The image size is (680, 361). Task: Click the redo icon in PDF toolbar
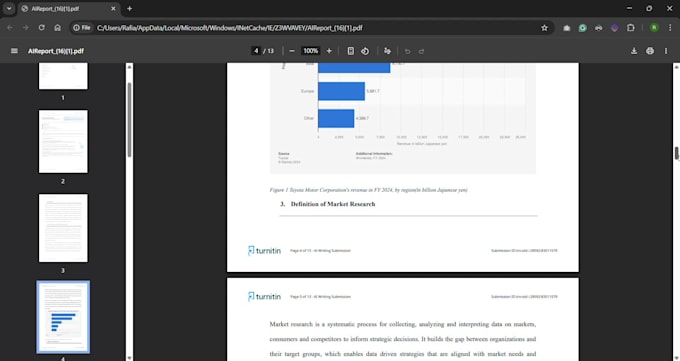point(422,51)
